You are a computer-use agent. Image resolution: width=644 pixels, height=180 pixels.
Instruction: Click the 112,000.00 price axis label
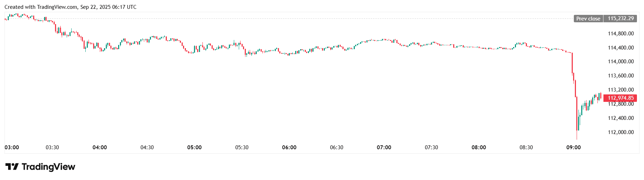click(620, 132)
